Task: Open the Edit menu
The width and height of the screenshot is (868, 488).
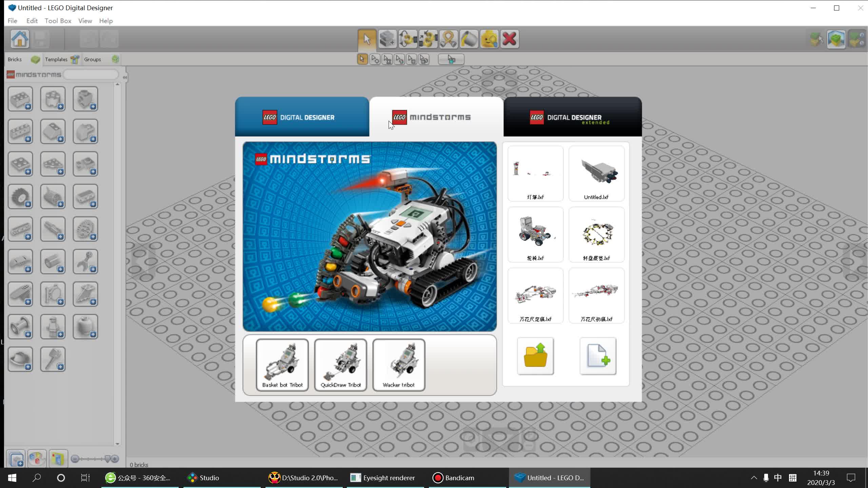Action: (32, 21)
